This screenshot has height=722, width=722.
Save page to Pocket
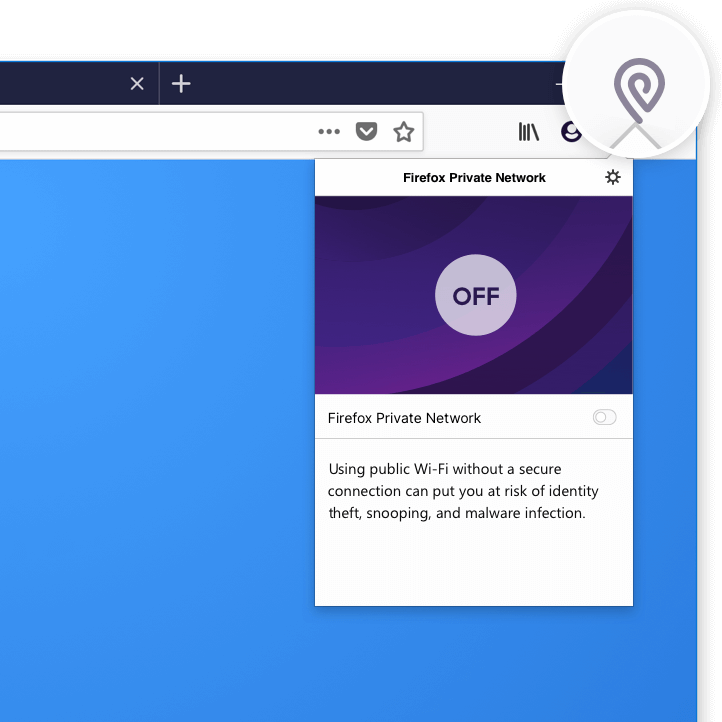(367, 131)
